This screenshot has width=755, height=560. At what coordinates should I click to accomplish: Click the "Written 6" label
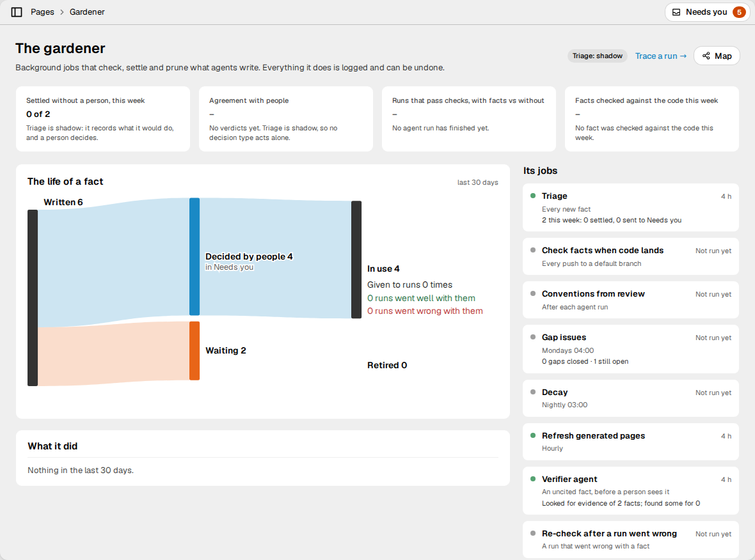click(63, 202)
